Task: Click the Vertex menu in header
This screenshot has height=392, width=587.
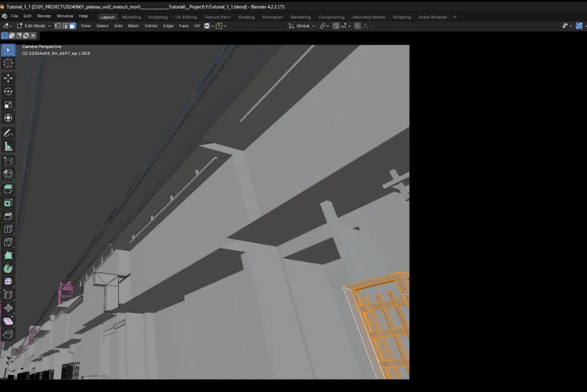Action: pos(150,26)
